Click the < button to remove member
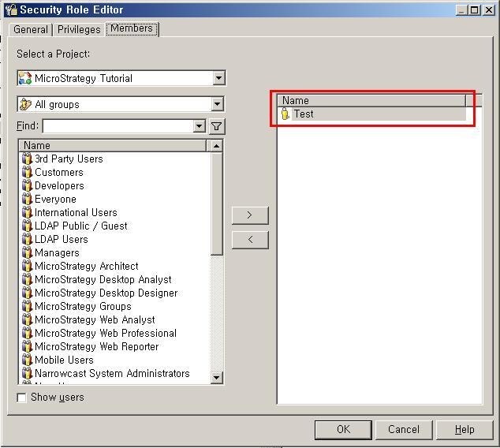Image resolution: width=500 pixels, height=448 pixels. point(250,240)
